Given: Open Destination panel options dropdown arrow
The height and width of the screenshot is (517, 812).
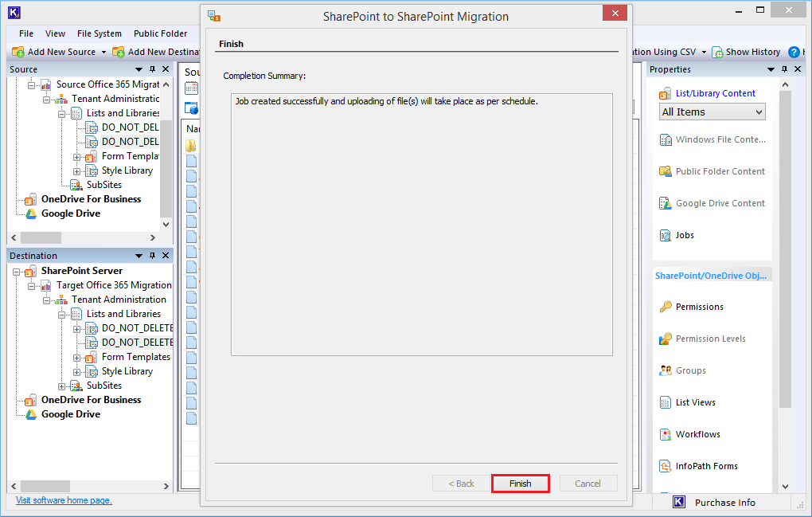Looking at the screenshot, I should tap(139, 256).
